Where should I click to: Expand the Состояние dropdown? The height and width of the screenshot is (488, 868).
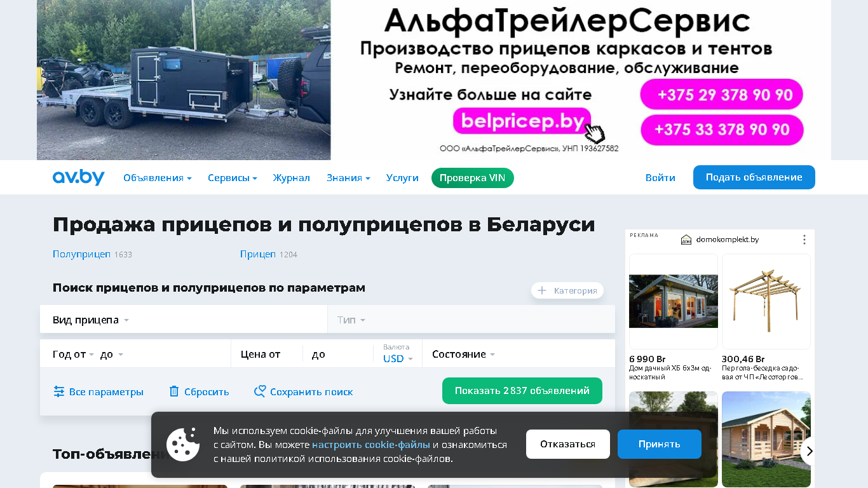tap(519, 354)
